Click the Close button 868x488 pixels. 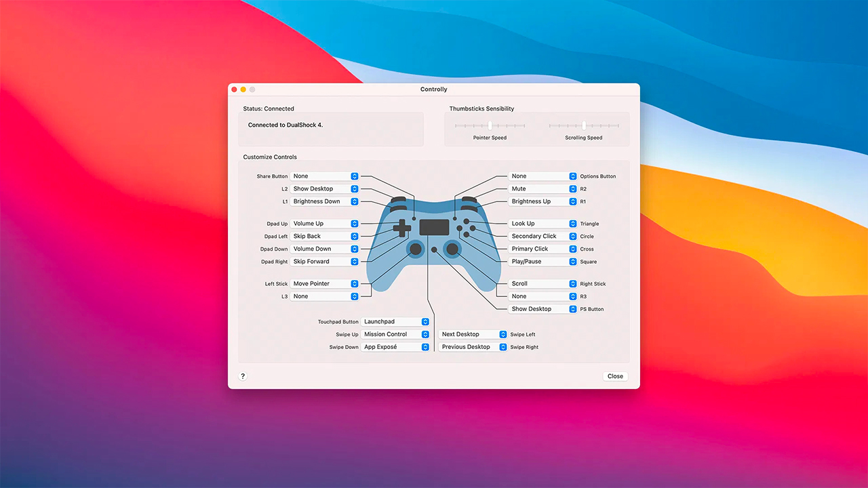(x=615, y=376)
